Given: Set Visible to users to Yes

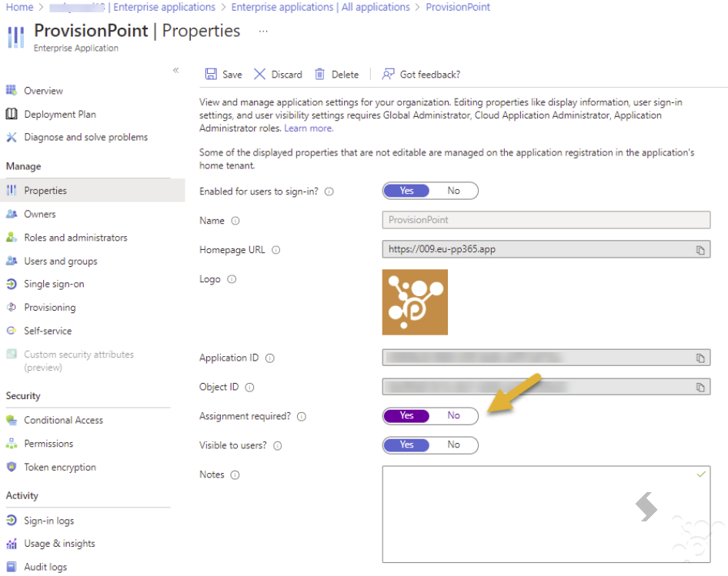Looking at the screenshot, I should click(x=407, y=444).
